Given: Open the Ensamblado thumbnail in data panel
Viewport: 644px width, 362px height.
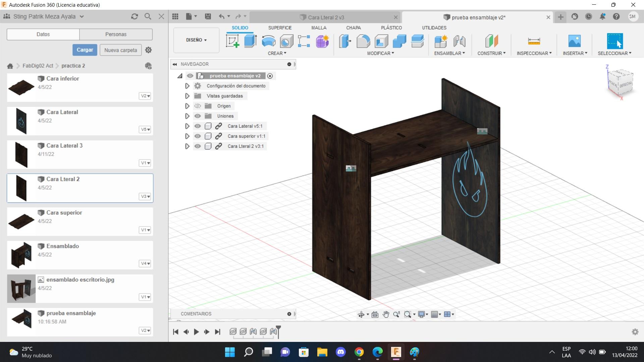Looking at the screenshot, I should (x=21, y=255).
